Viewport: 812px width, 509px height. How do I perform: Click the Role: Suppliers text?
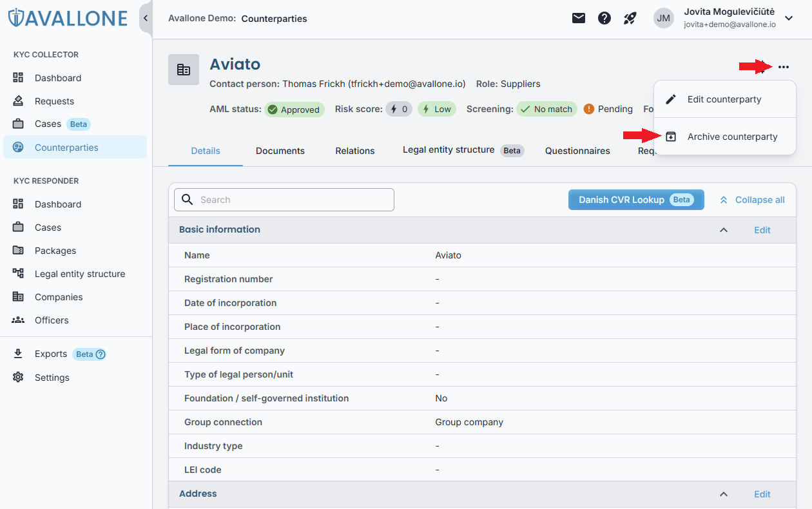point(508,84)
